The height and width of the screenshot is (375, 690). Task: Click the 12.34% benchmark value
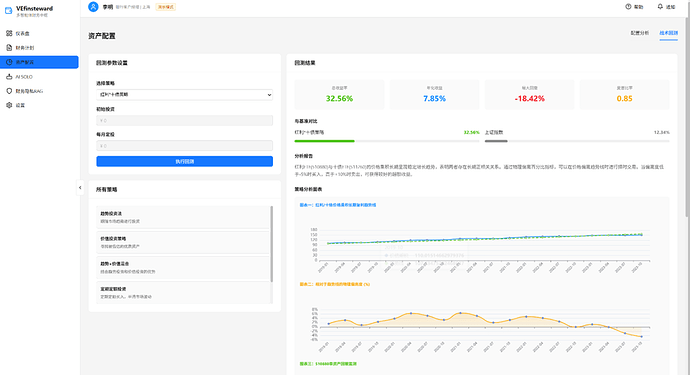[x=661, y=132]
